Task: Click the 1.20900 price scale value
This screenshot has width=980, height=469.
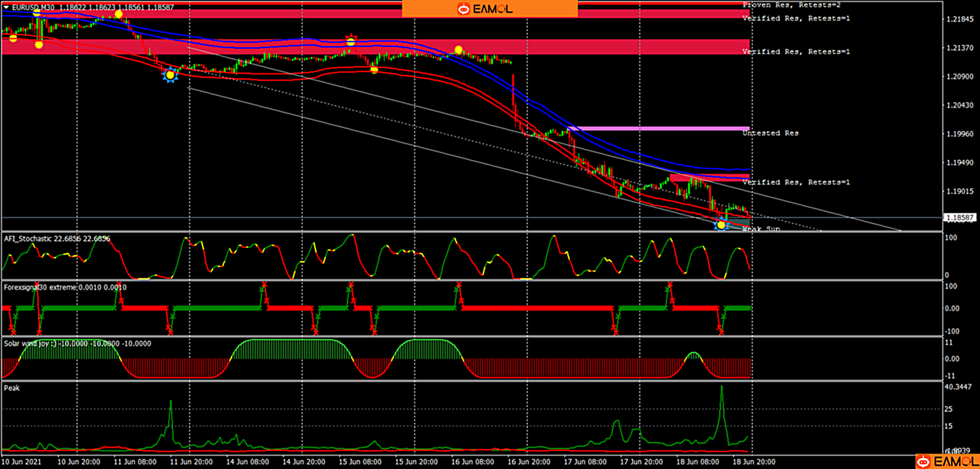Action: click(x=960, y=77)
